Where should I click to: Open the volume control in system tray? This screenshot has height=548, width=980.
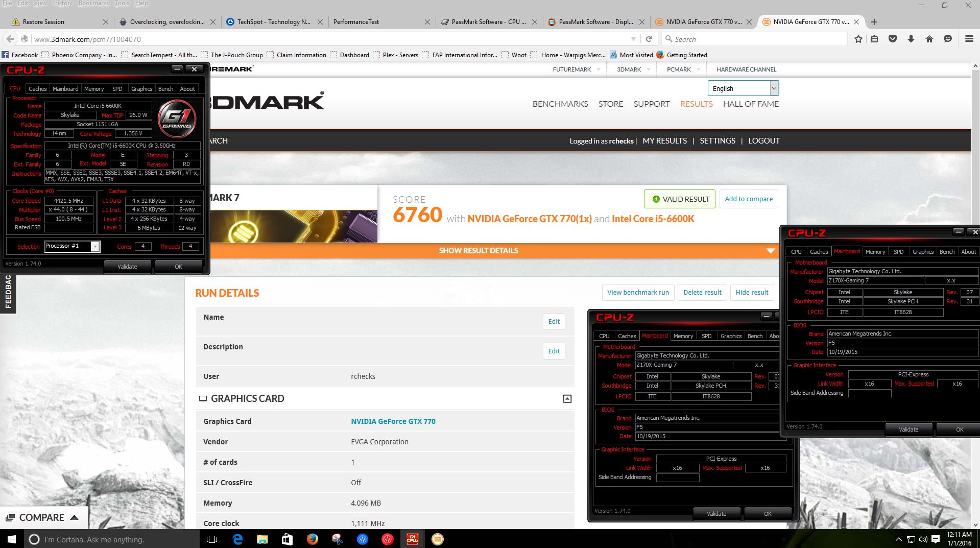click(x=923, y=539)
